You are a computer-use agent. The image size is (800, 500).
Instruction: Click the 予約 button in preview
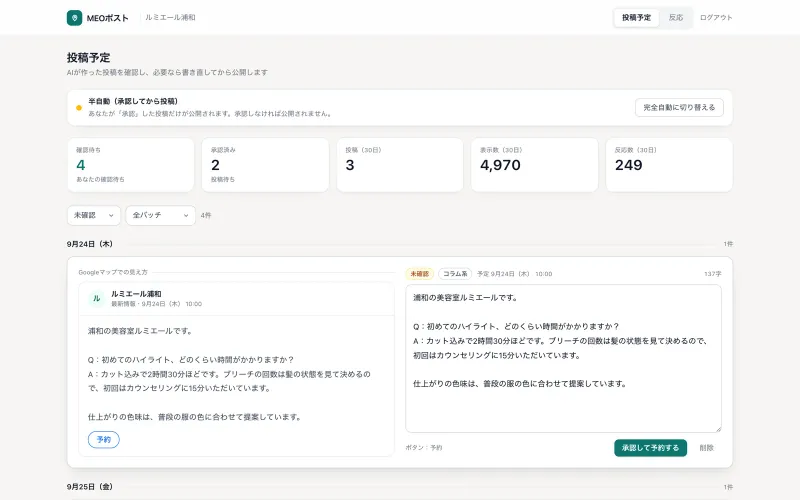tap(104, 440)
